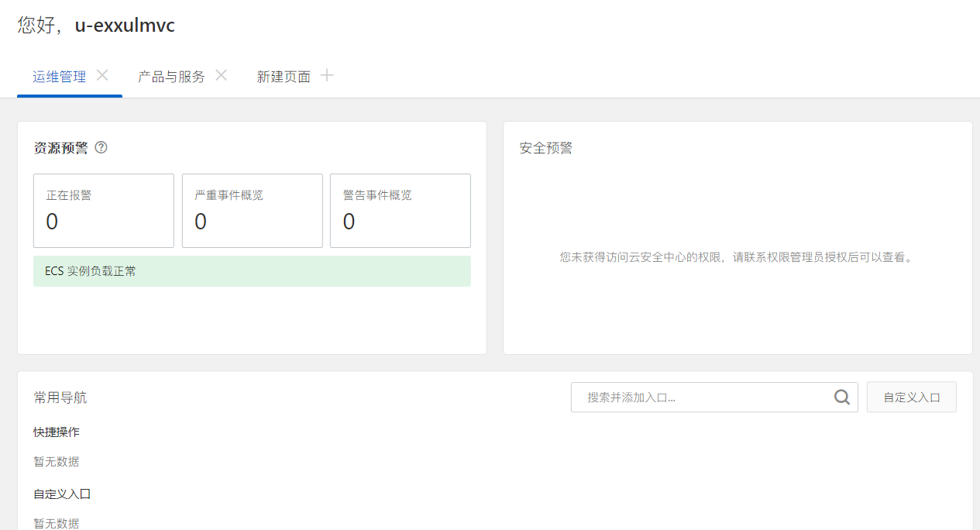The image size is (980, 530).
Task: Click the 快捷操作 label
Action: pyautogui.click(x=57, y=432)
